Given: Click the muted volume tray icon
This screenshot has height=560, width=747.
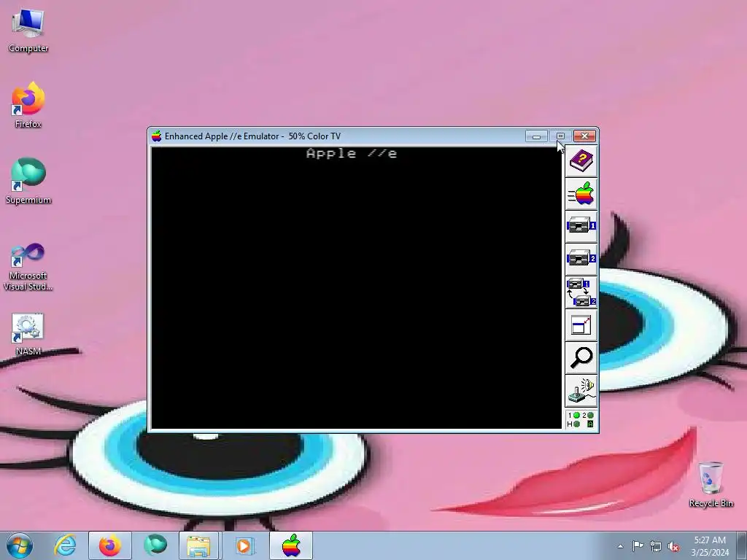Looking at the screenshot, I should pyautogui.click(x=673, y=546).
